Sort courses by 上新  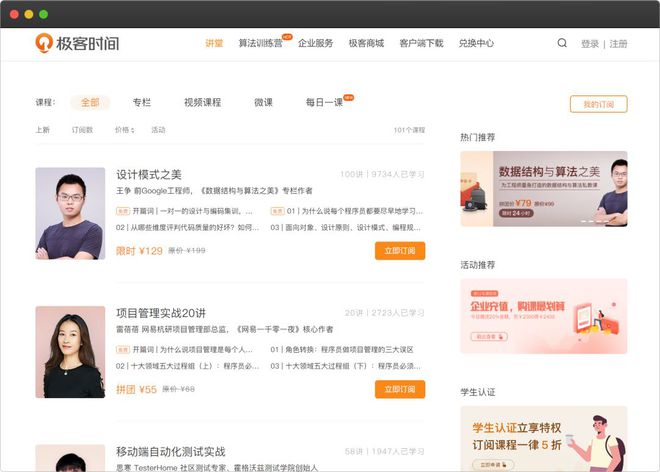tap(43, 130)
